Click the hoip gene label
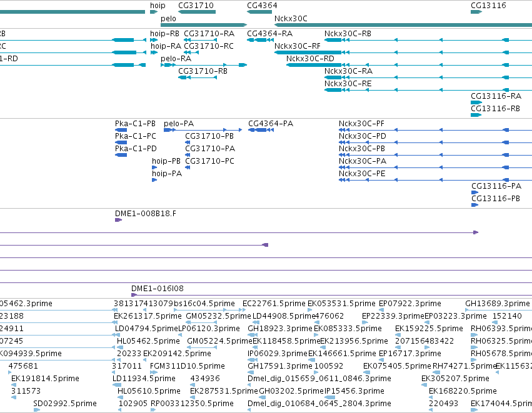532x413 pixels. pos(158,6)
